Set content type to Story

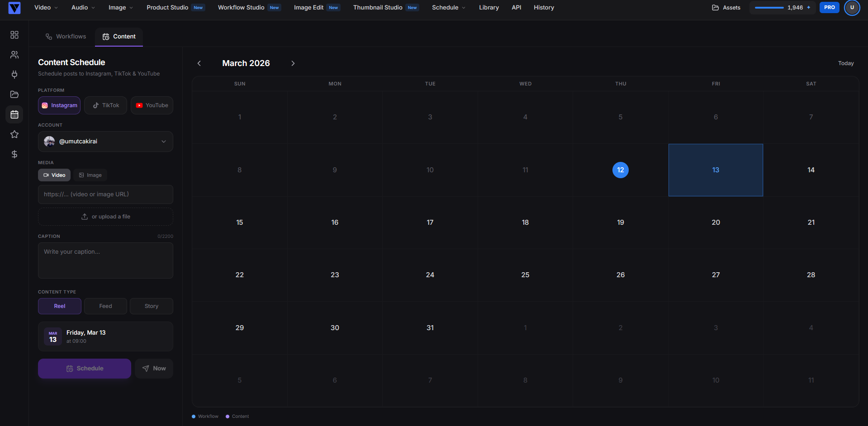[152, 306]
